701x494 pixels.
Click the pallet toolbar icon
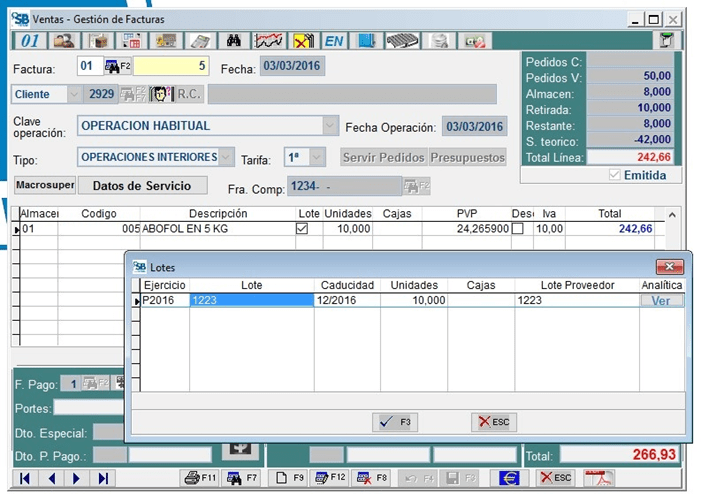click(x=402, y=41)
